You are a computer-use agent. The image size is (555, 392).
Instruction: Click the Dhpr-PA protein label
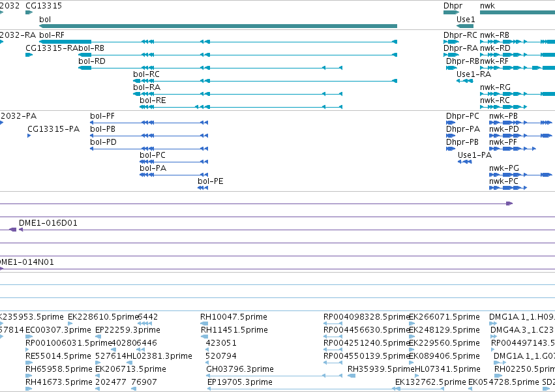[x=463, y=129]
